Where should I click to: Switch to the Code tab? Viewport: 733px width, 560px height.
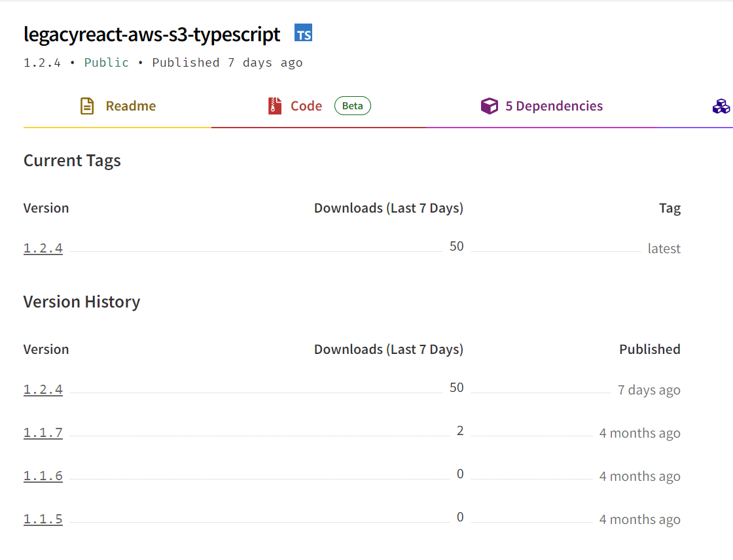click(318, 107)
